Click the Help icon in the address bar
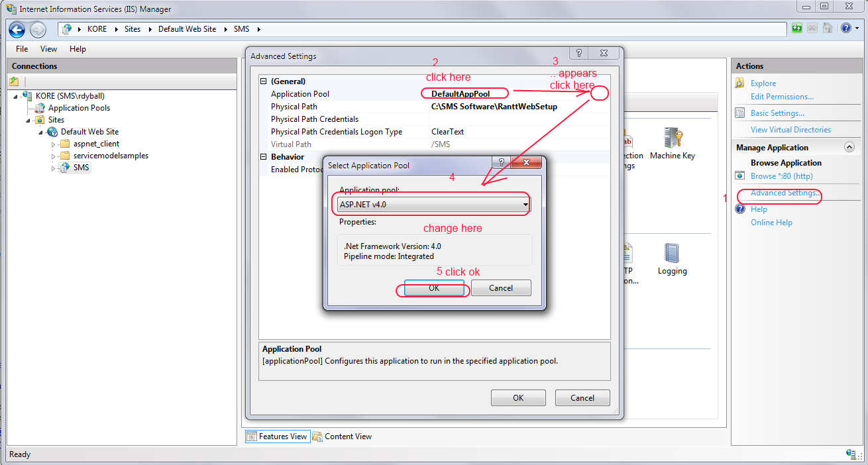Viewport: 868px width, 465px height. point(846,28)
